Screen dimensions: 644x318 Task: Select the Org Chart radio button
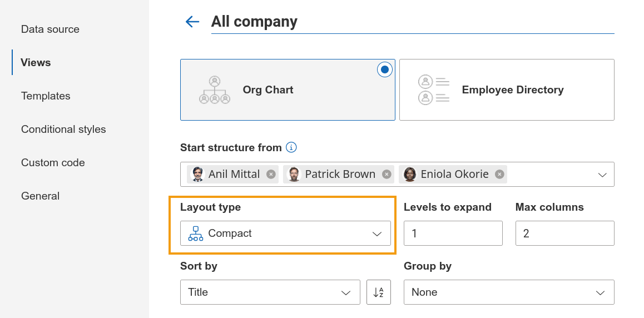(385, 69)
